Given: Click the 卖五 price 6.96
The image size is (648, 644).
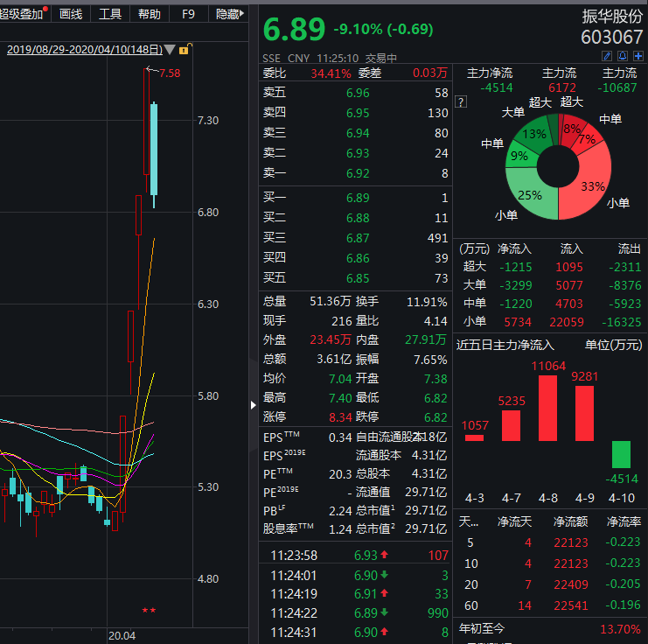Looking at the screenshot, I should pyautogui.click(x=358, y=93).
